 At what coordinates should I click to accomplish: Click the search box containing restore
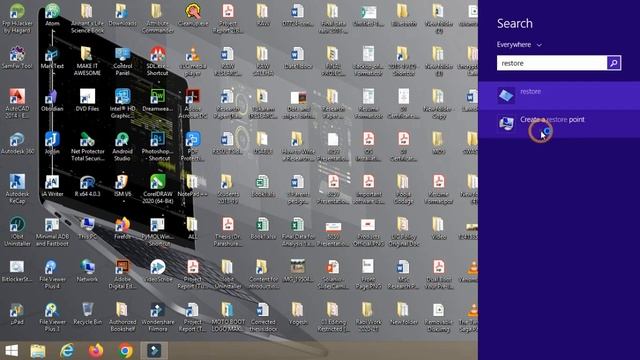click(x=552, y=63)
